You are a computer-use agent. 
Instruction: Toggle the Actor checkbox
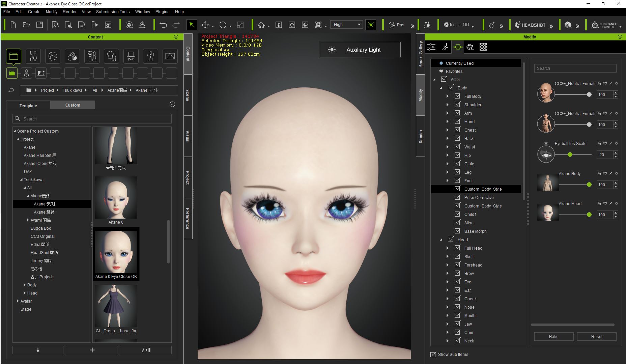(x=444, y=79)
